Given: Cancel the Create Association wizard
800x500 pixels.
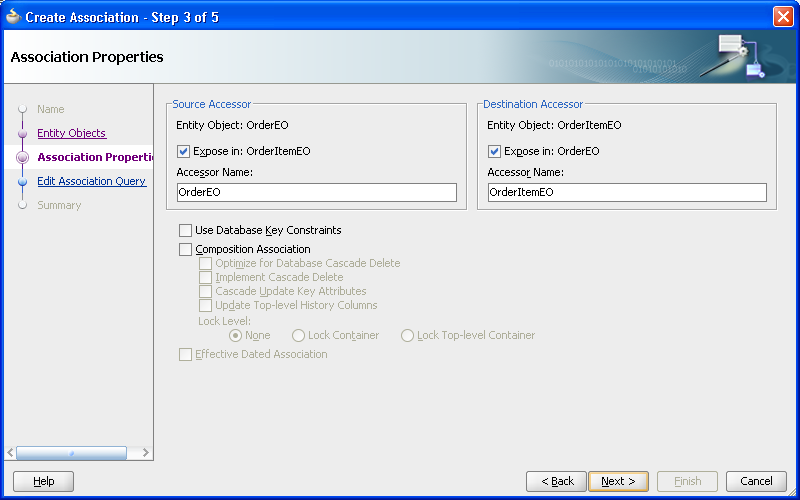Looking at the screenshot, I should coord(756,481).
